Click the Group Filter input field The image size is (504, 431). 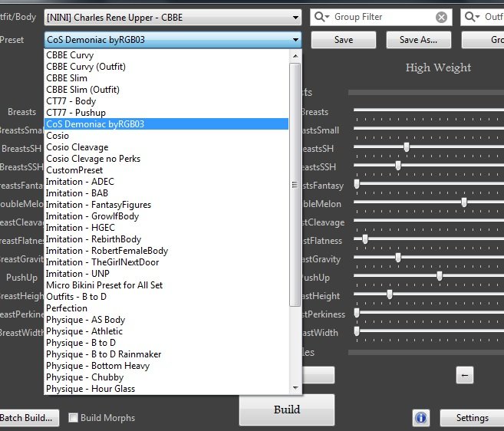pos(381,17)
